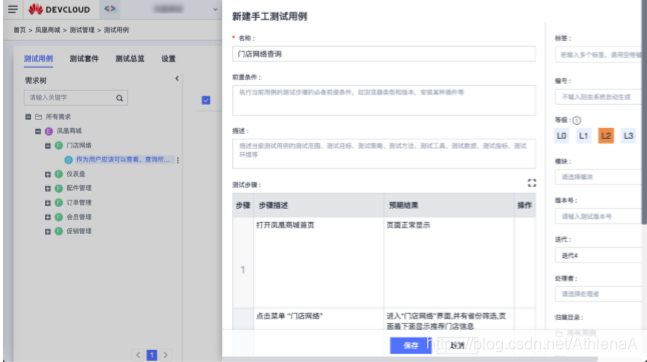Screen dimensions: 647x362
Task: Switch to 测试用例 tab
Action: pyautogui.click(x=38, y=59)
